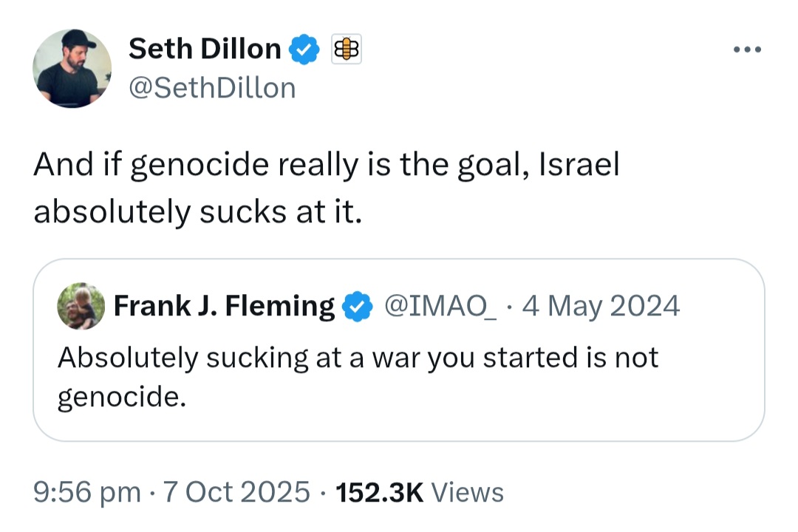The width and height of the screenshot is (798, 532).
Task: Click the Babylon Bee affiliation badge
Action: click(347, 49)
